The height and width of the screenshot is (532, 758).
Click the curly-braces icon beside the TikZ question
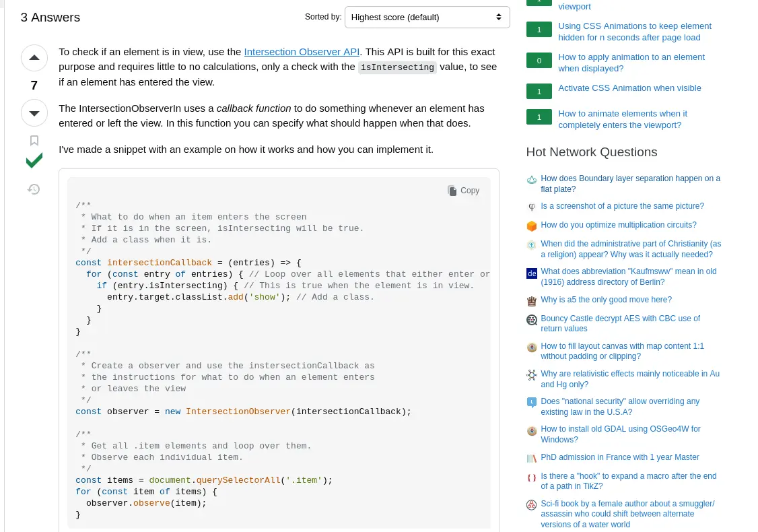[x=532, y=477]
